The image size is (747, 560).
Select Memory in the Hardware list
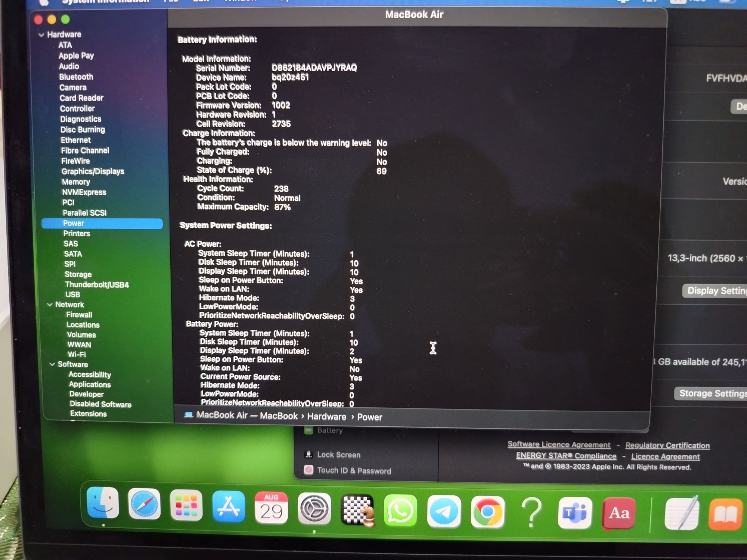(76, 182)
